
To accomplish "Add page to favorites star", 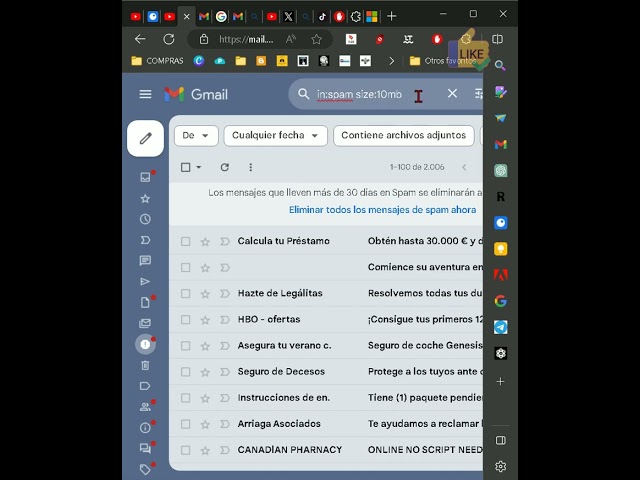I will [316, 39].
